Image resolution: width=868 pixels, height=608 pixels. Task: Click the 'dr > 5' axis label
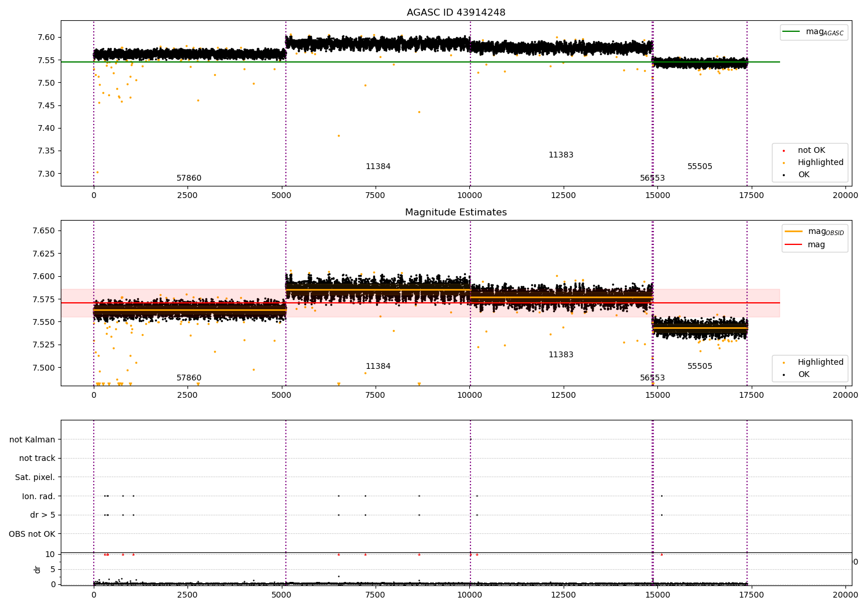coord(43,515)
